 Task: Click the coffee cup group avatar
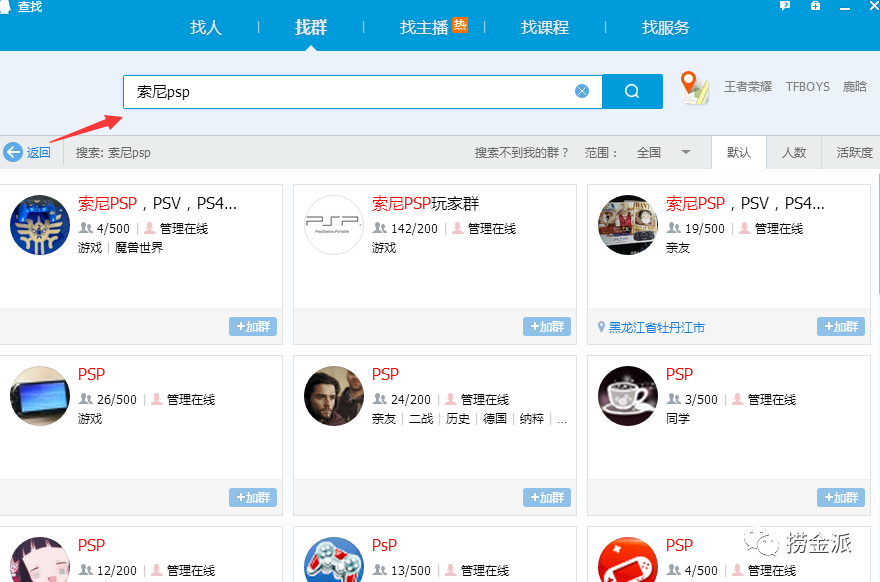627,396
